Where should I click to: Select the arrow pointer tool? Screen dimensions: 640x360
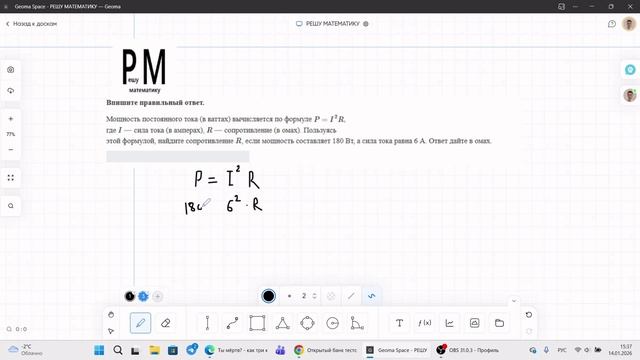click(x=111, y=331)
